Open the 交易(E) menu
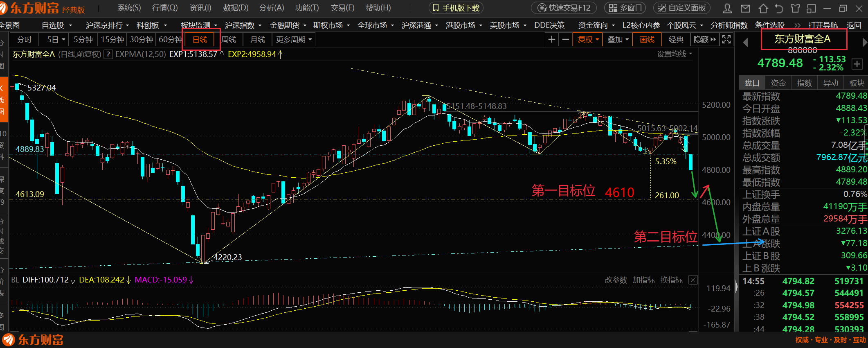 342,8
